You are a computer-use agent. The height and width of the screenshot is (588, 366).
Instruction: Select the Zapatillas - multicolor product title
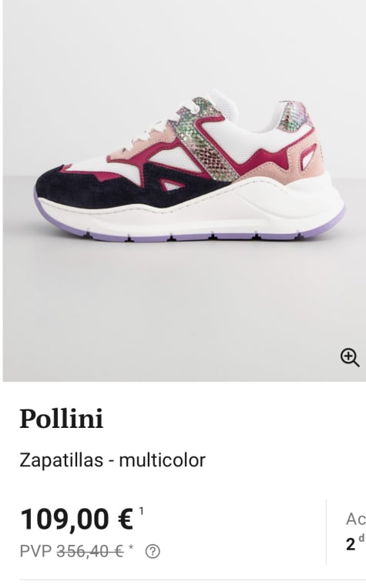pos(112,460)
